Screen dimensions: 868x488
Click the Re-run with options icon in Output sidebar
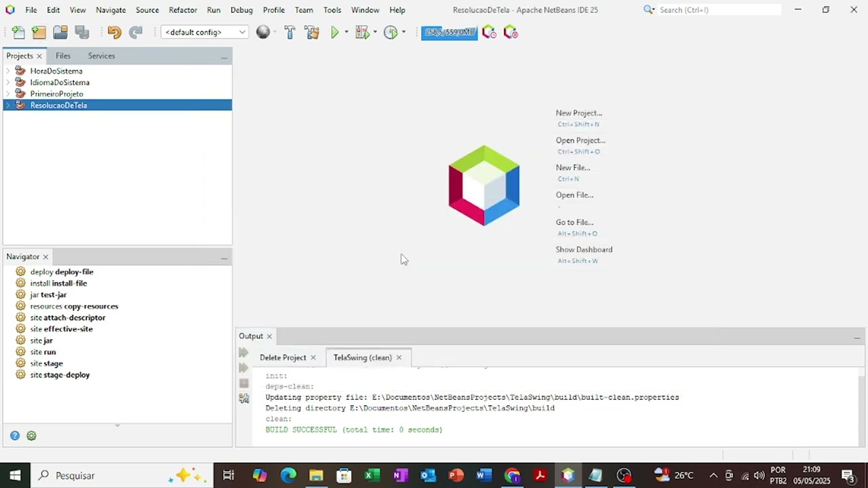(243, 368)
